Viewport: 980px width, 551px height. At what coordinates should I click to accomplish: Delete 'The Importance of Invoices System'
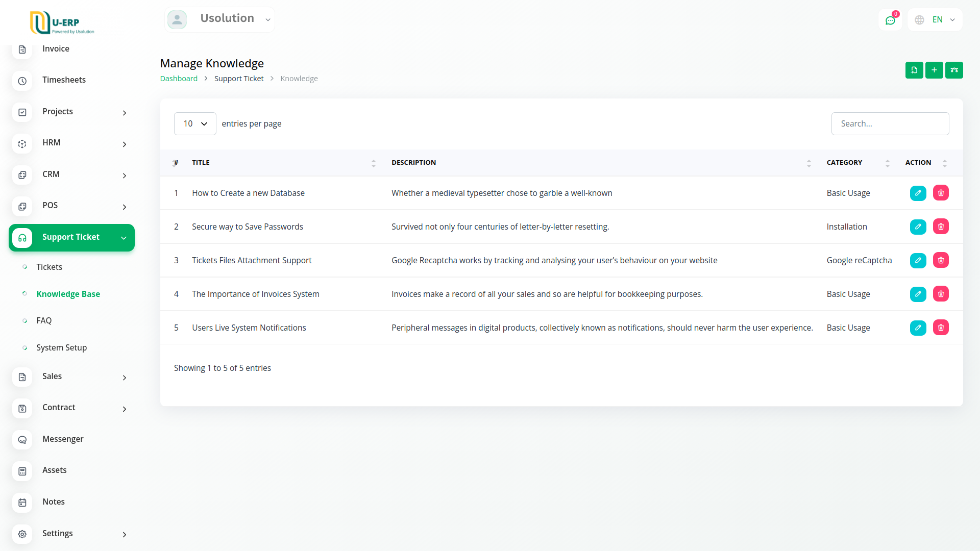pyautogui.click(x=941, y=294)
